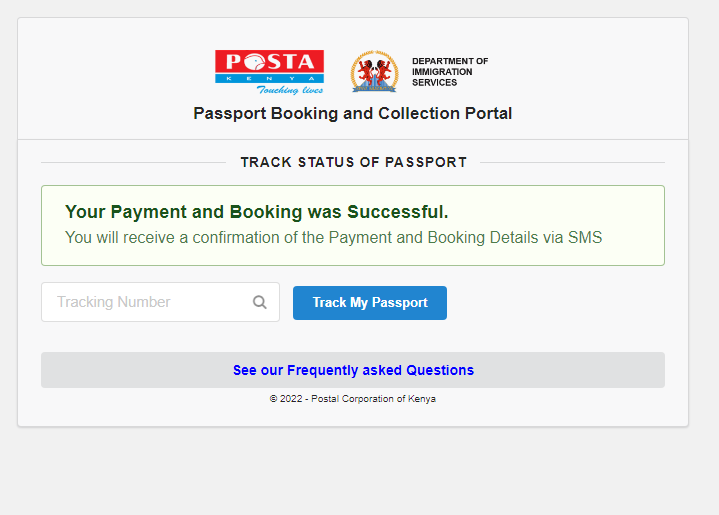Click the 'SMS' word ending the message
The width and height of the screenshot is (719, 515).
(x=585, y=238)
